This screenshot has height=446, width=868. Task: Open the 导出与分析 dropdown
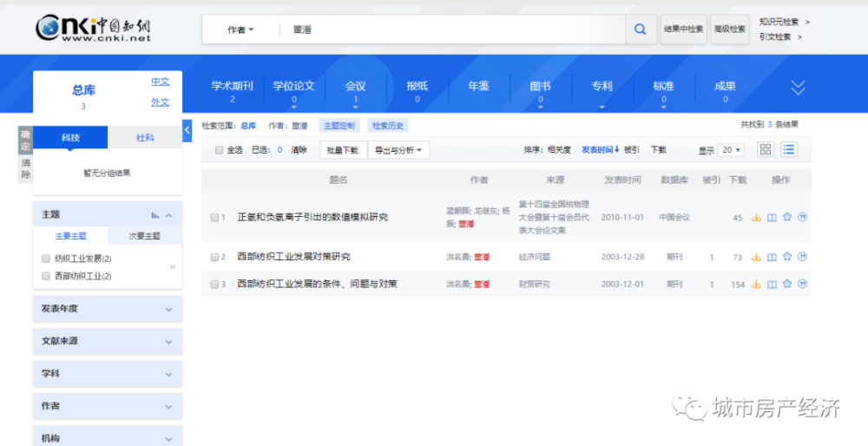click(x=399, y=150)
